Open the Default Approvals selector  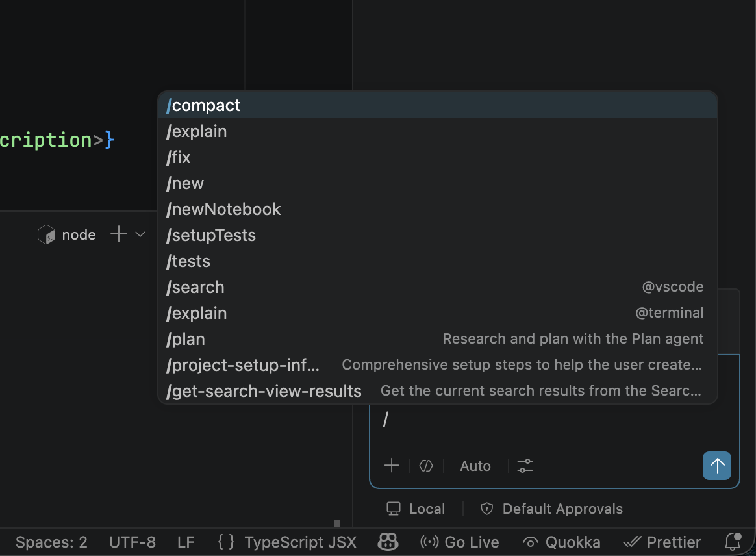pyautogui.click(x=551, y=509)
